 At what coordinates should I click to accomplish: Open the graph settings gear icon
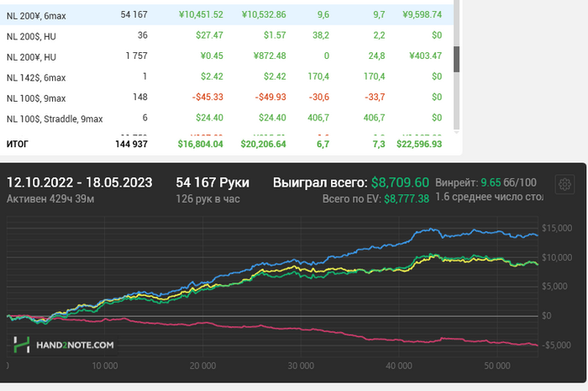pyautogui.click(x=564, y=184)
